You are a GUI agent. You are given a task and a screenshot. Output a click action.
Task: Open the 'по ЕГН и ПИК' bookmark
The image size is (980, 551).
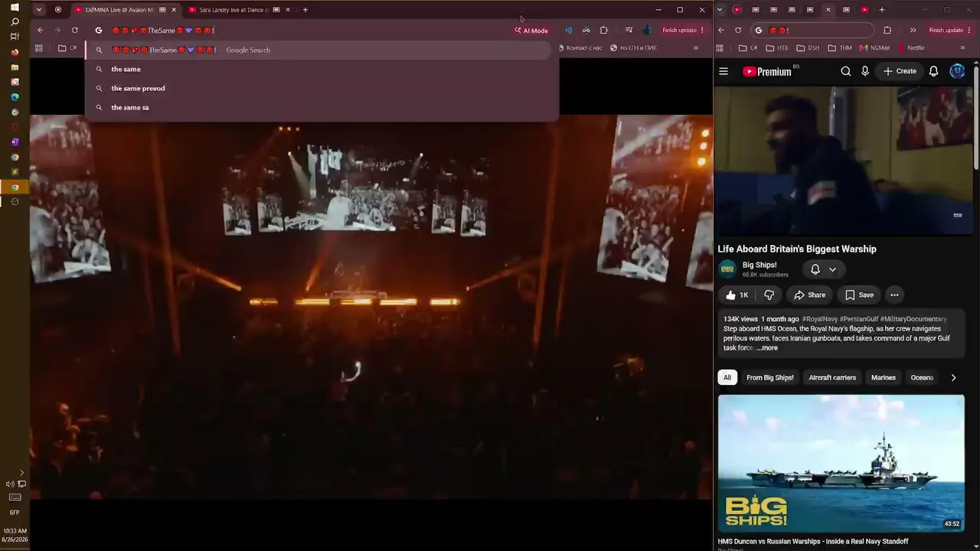pos(633,48)
